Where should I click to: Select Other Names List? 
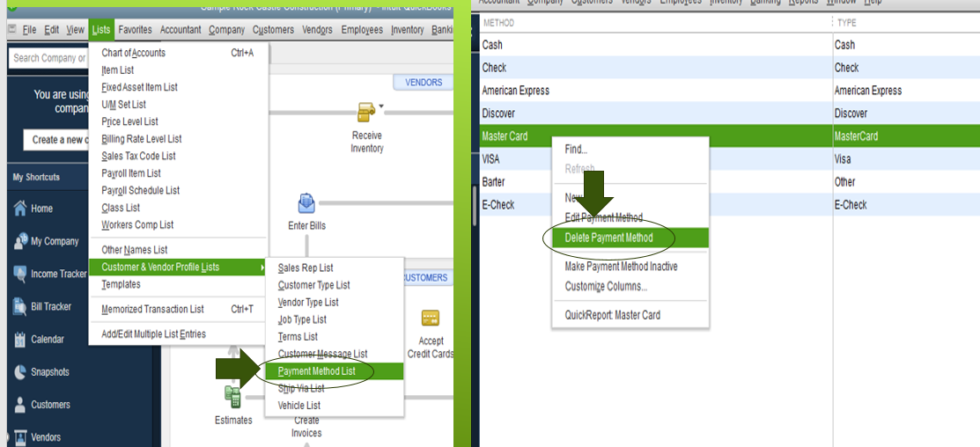point(178,250)
